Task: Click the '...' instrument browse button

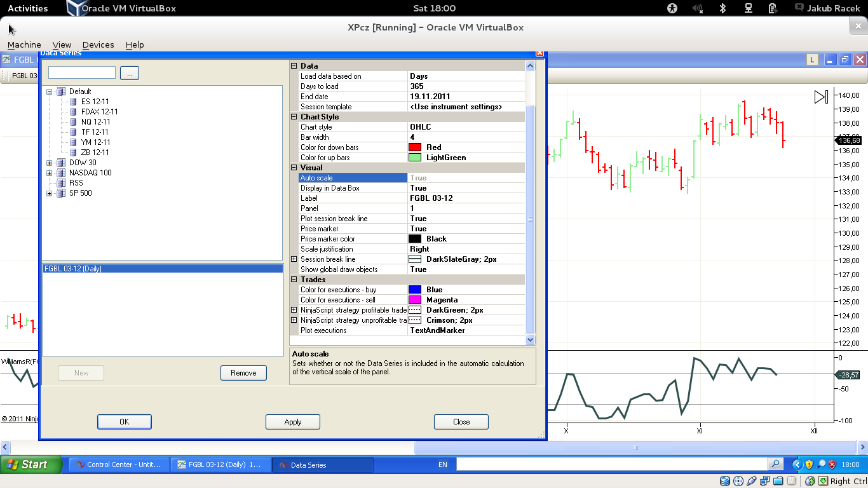Action: pyautogui.click(x=130, y=73)
